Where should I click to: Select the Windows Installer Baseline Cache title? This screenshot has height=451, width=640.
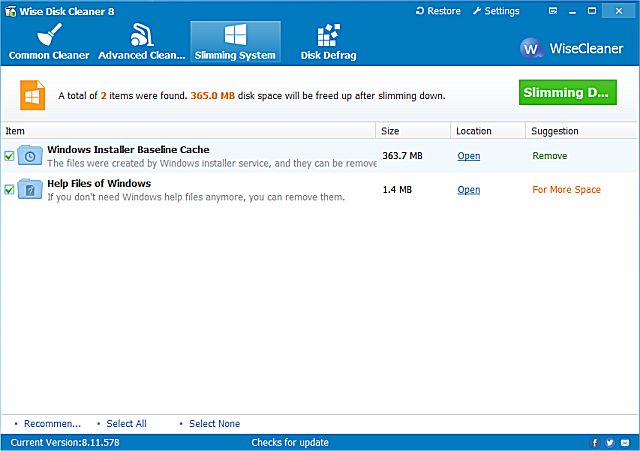(128, 149)
